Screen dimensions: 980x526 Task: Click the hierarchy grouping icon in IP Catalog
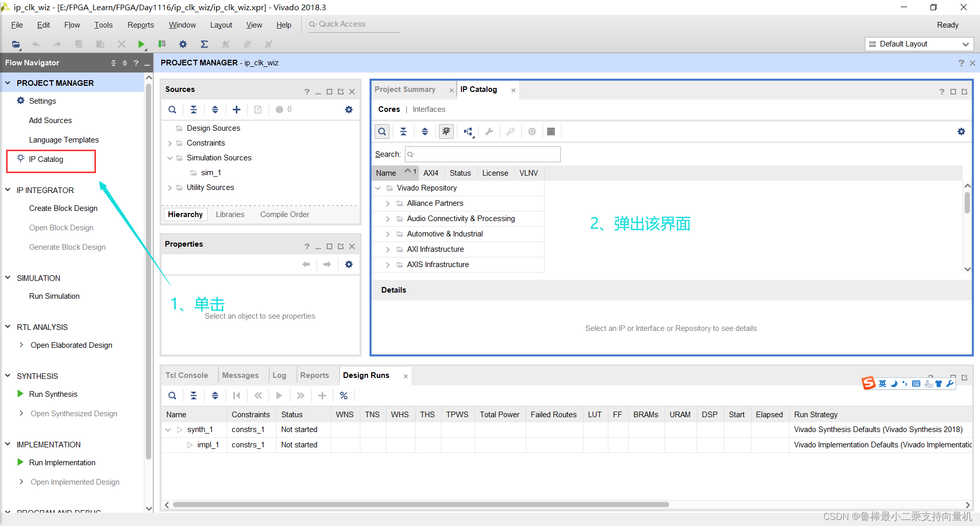[x=469, y=132]
